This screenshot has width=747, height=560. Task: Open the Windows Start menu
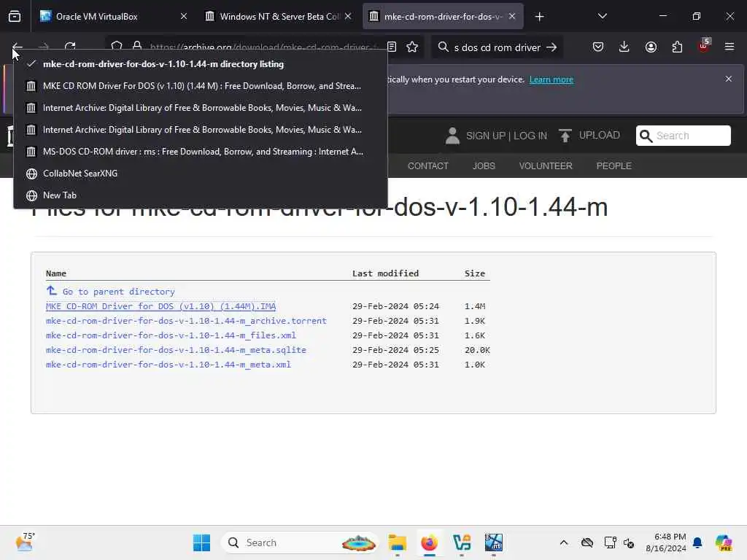[x=201, y=542]
